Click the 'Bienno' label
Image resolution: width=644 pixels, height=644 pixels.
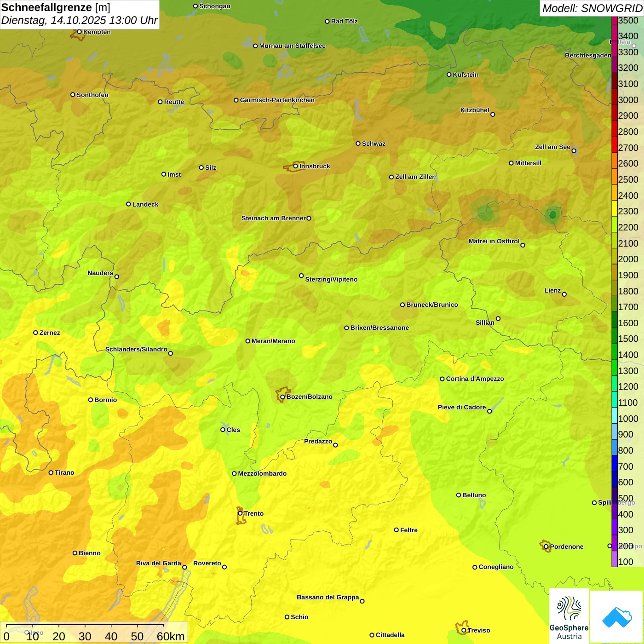(x=90, y=553)
